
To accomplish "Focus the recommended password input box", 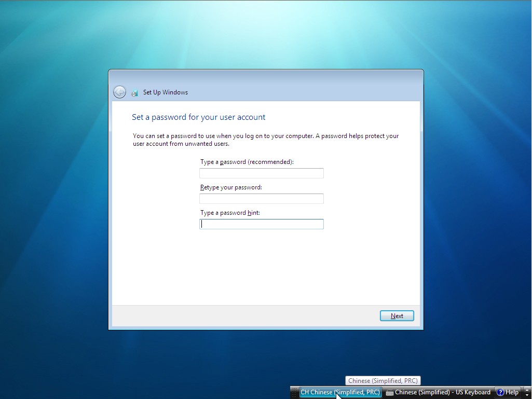I will 261,173.
